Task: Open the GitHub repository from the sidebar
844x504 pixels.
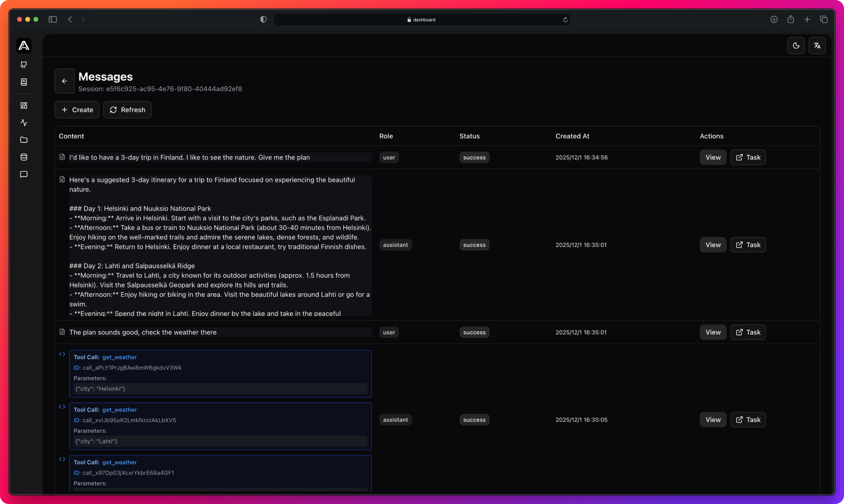Action: tap(24, 65)
